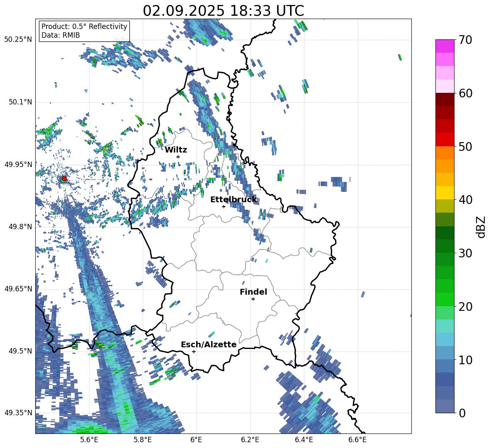Click the Wiltz station cross marker
The height and width of the screenshot is (448, 491).
click(x=178, y=157)
